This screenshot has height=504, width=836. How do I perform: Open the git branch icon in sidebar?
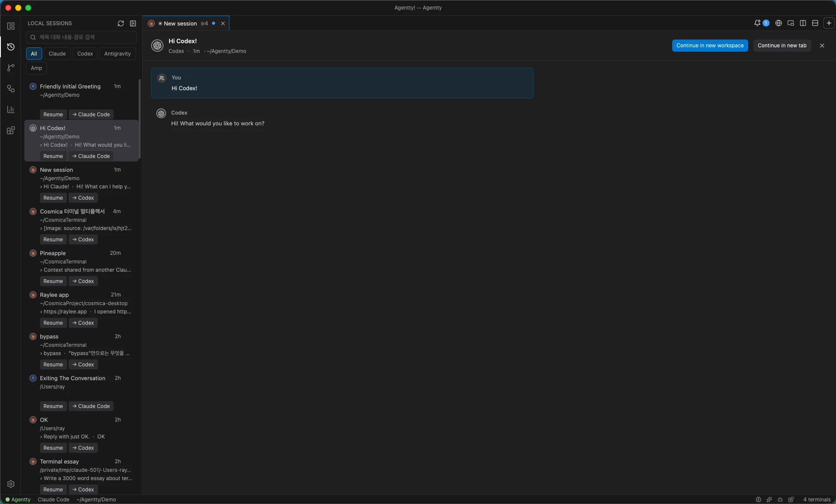(11, 68)
